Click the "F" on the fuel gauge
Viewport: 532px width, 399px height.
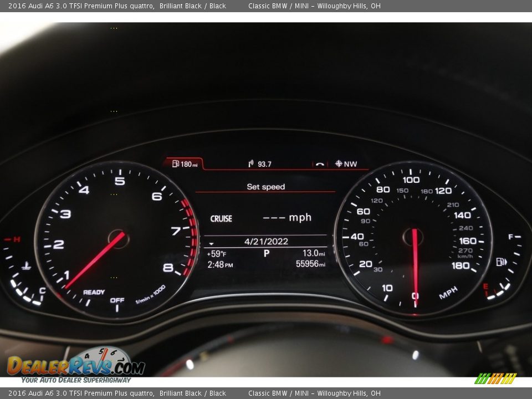point(511,237)
